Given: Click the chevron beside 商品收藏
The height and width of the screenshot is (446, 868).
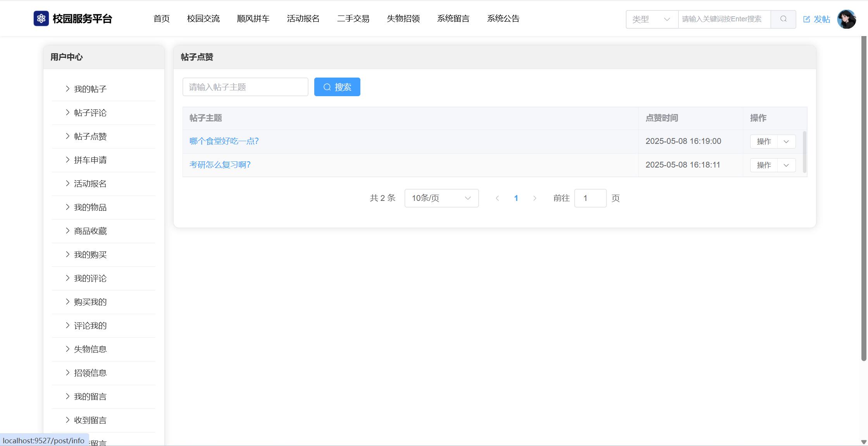Looking at the screenshot, I should [67, 231].
